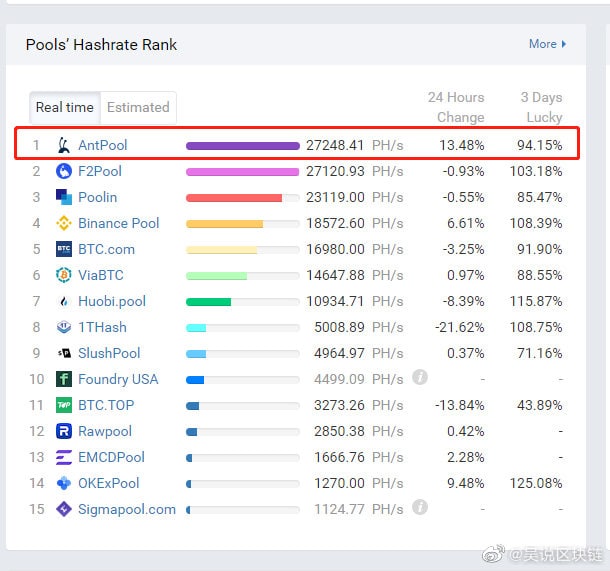Click the OKExPool logo icon
This screenshot has width=610, height=571.
click(x=64, y=483)
